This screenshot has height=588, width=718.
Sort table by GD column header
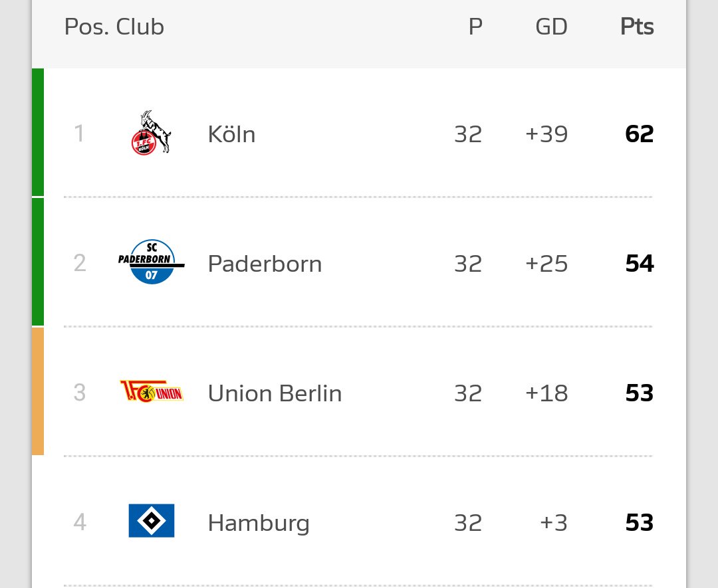point(551,27)
